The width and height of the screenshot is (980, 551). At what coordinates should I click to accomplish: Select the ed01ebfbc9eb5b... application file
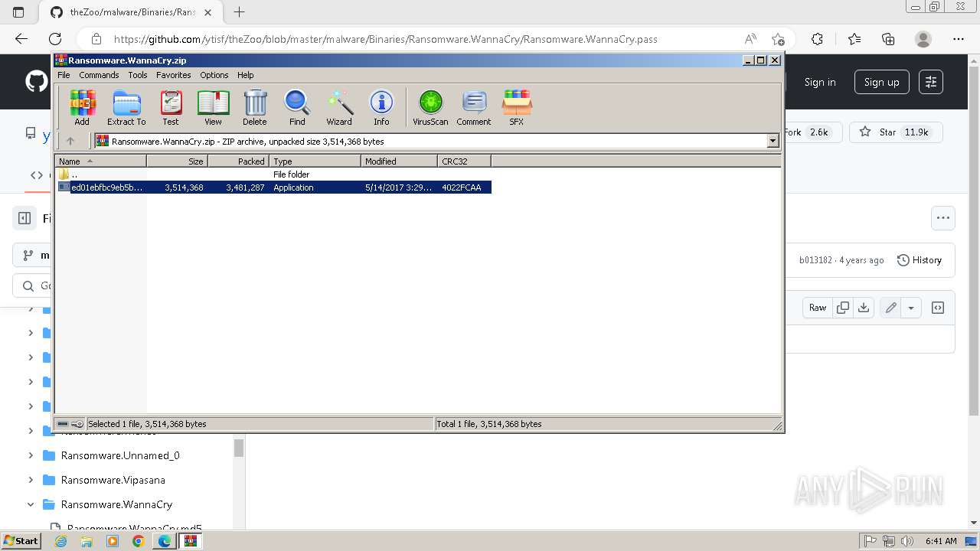[x=274, y=187]
